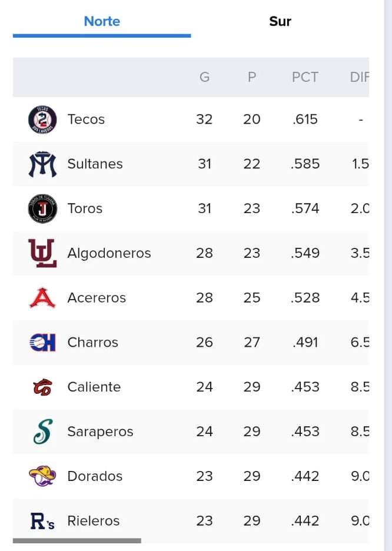392x551 pixels.
Task: Switch to the Sur tab
Action: [x=280, y=21]
